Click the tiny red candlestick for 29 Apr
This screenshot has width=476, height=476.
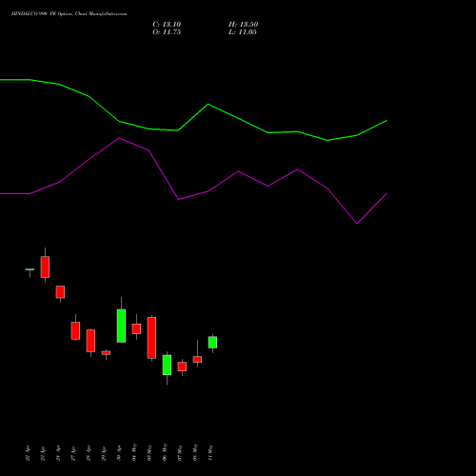pos(106,352)
